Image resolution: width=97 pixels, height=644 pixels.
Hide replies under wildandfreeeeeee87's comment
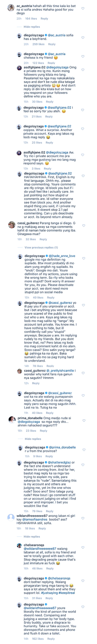click(x=32, y=537)
